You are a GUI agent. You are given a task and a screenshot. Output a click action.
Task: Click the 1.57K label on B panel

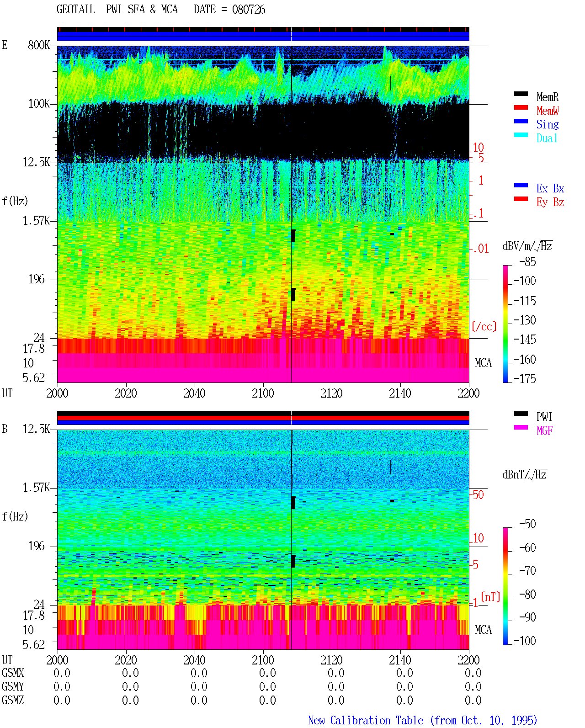point(36,487)
